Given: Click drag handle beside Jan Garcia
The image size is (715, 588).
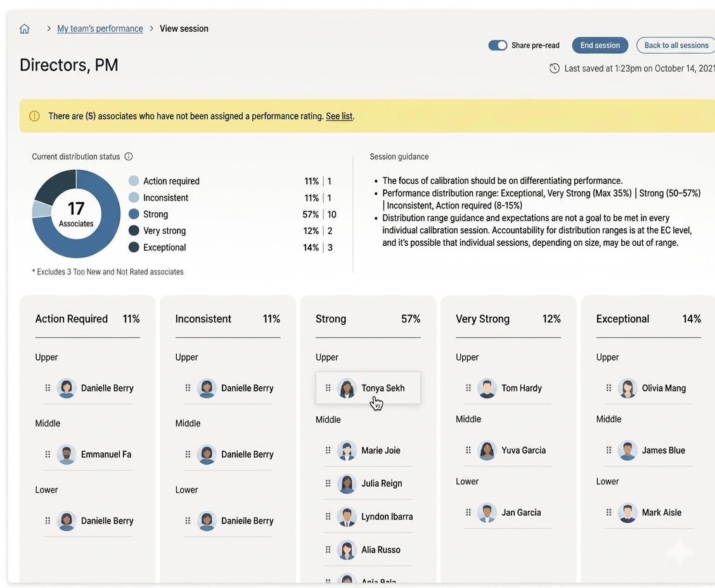Looking at the screenshot, I should coord(468,513).
